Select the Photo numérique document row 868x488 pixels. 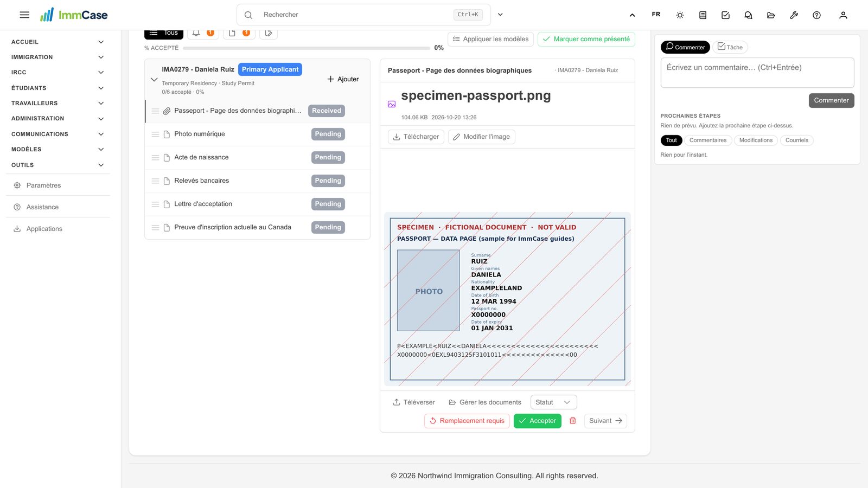[257, 134]
